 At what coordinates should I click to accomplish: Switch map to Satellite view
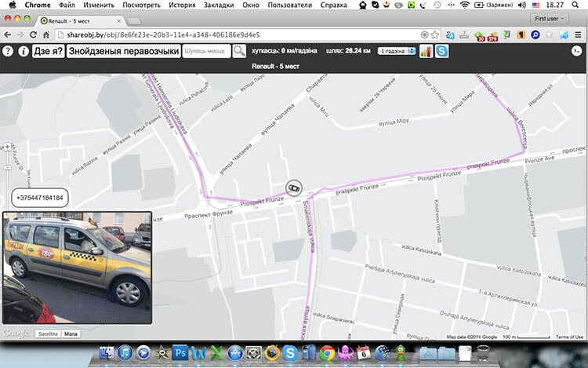point(47,333)
